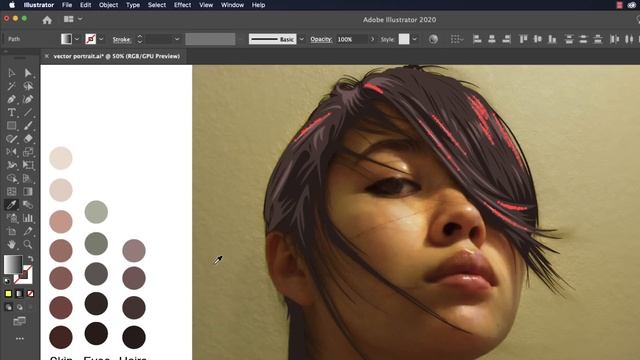Image resolution: width=640 pixels, height=360 pixels.
Task: Set paint mode to None
Action: tap(30, 293)
